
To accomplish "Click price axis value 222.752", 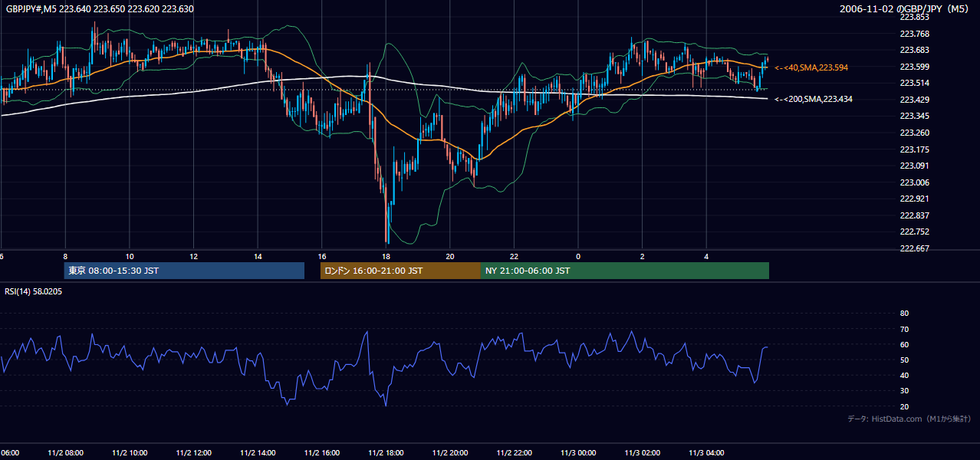I will point(914,232).
